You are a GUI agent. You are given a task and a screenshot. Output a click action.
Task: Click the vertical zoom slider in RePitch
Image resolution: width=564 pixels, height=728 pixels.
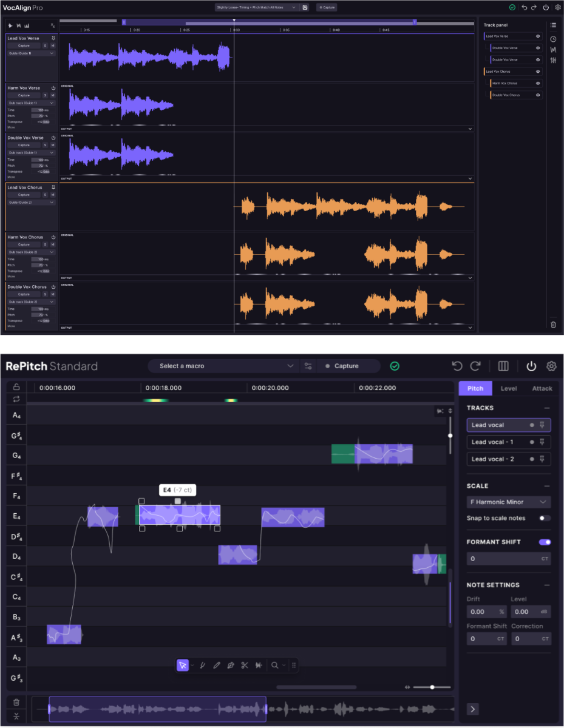[450, 434]
